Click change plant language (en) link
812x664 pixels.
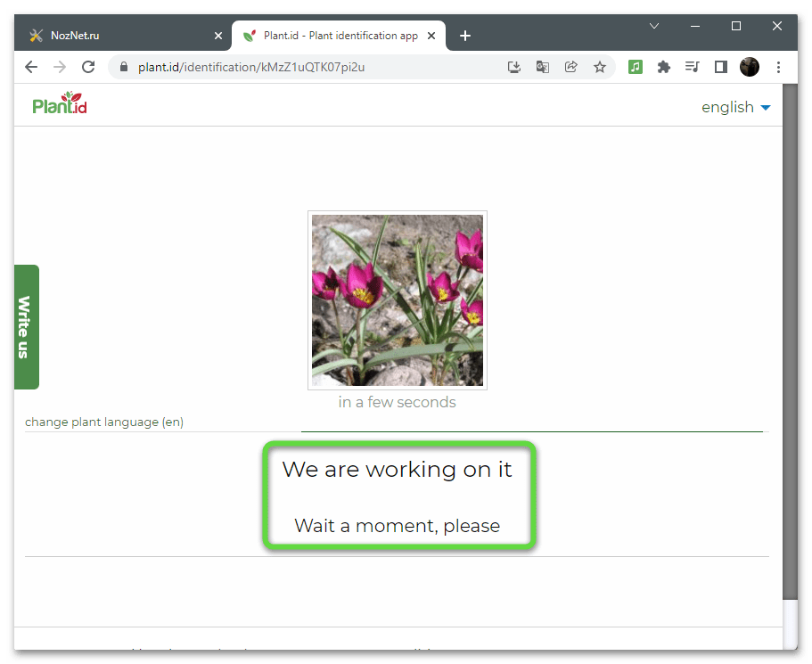(104, 422)
